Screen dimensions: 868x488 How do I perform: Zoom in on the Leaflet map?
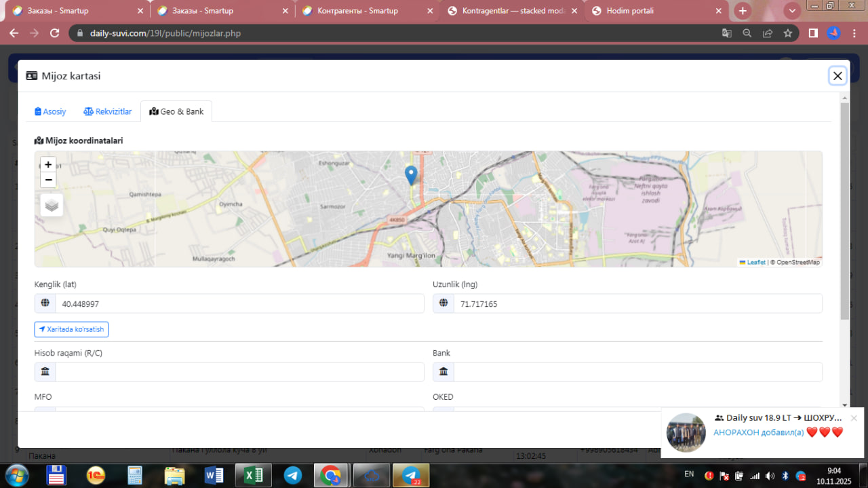pos(48,165)
